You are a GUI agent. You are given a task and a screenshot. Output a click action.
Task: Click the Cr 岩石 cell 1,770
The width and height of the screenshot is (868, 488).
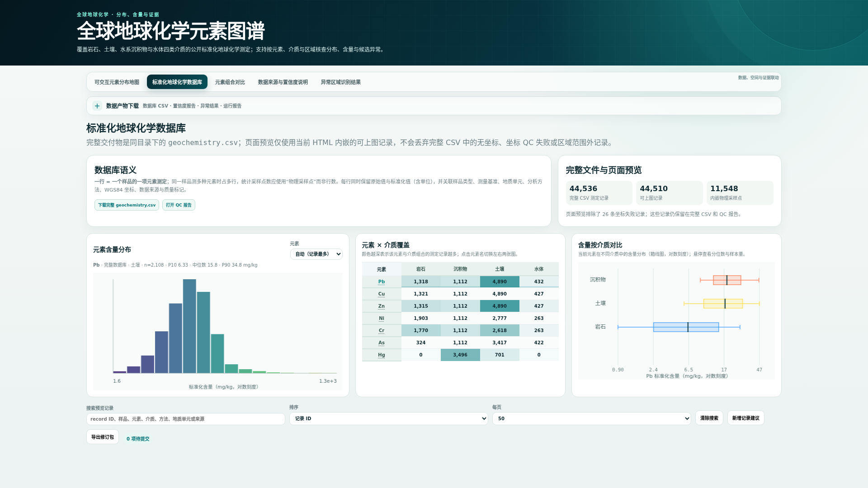[421, 330]
